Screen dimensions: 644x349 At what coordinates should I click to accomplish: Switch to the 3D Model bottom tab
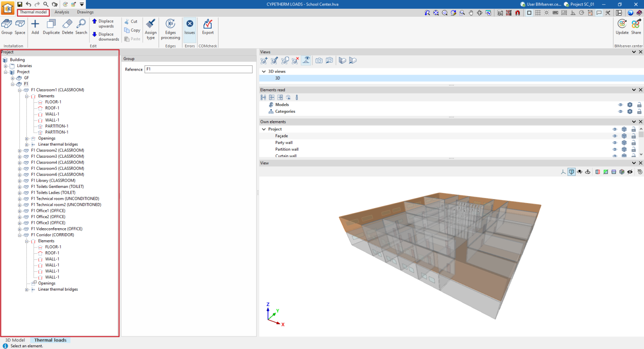tap(15, 340)
